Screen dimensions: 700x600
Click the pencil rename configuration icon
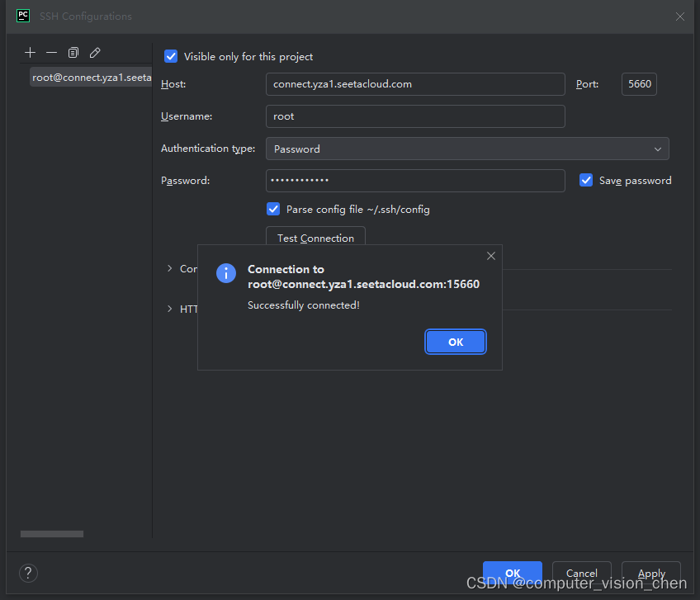[x=95, y=53]
